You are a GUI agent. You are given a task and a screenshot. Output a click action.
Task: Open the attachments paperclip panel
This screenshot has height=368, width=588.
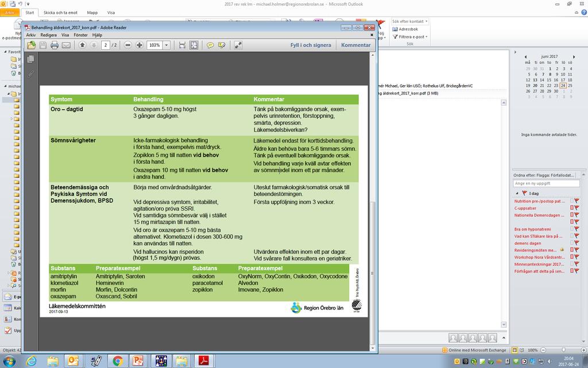31,74
